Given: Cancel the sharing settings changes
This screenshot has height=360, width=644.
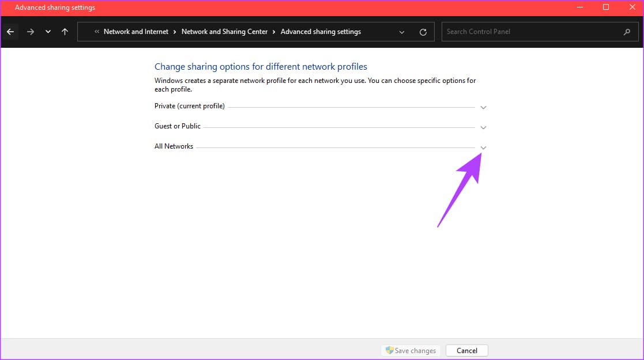Looking at the screenshot, I should click(467, 351).
